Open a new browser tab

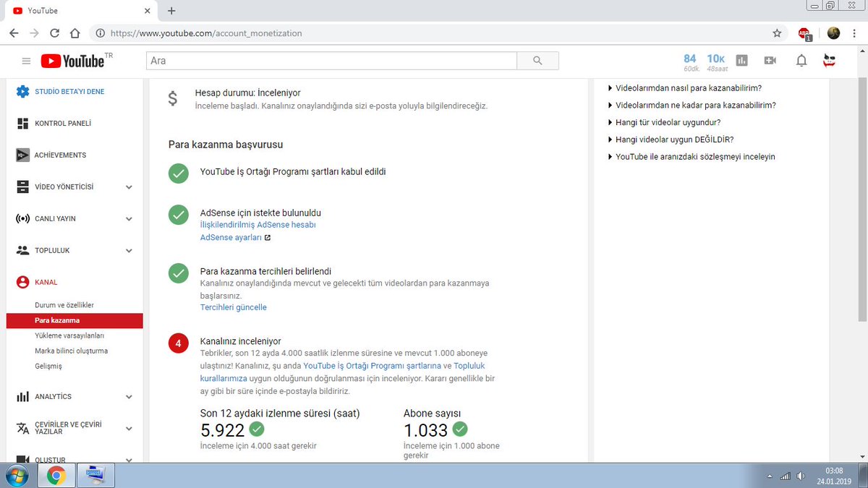pyautogui.click(x=171, y=11)
